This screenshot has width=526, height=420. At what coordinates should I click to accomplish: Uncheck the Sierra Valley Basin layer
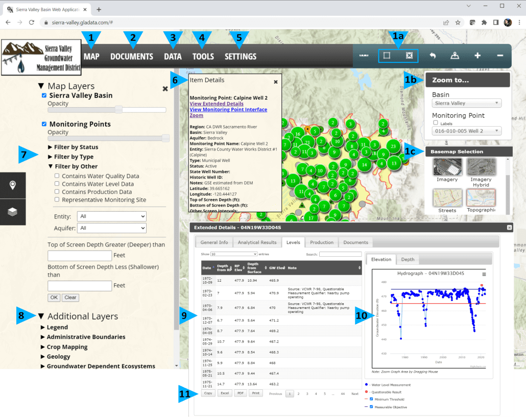44,95
